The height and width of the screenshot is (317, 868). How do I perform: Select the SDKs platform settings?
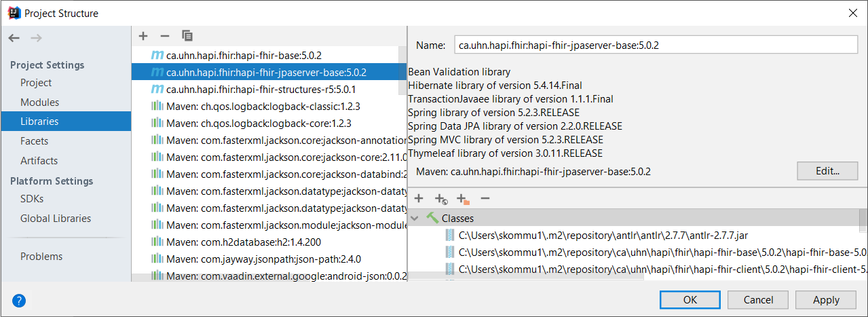31,199
